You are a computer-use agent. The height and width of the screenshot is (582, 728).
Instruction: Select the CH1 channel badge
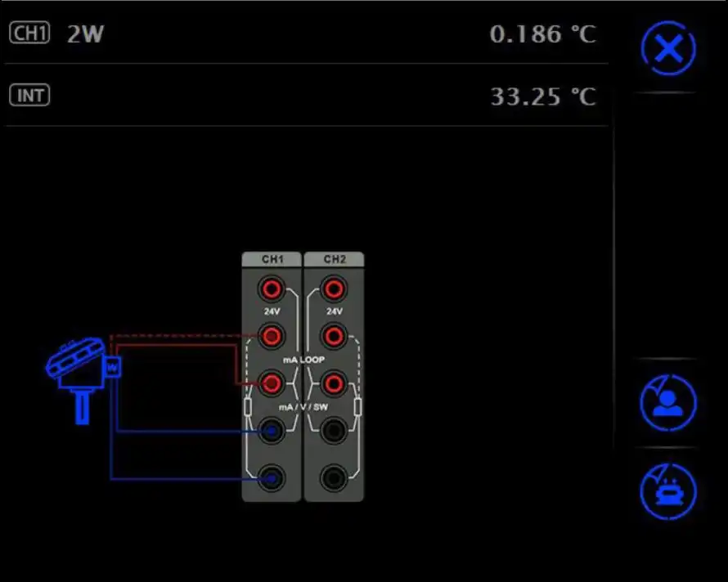(x=29, y=33)
